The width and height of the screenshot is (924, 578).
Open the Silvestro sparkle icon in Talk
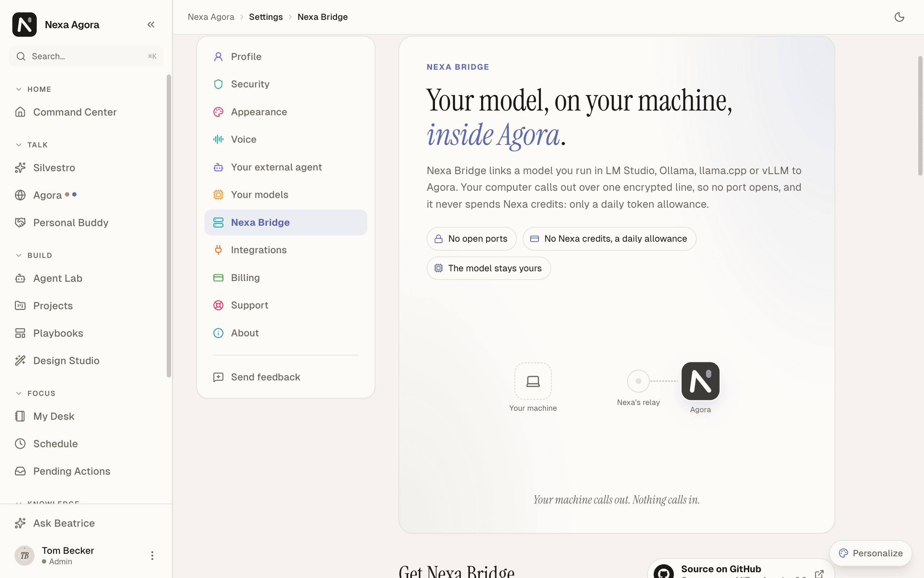coord(20,167)
